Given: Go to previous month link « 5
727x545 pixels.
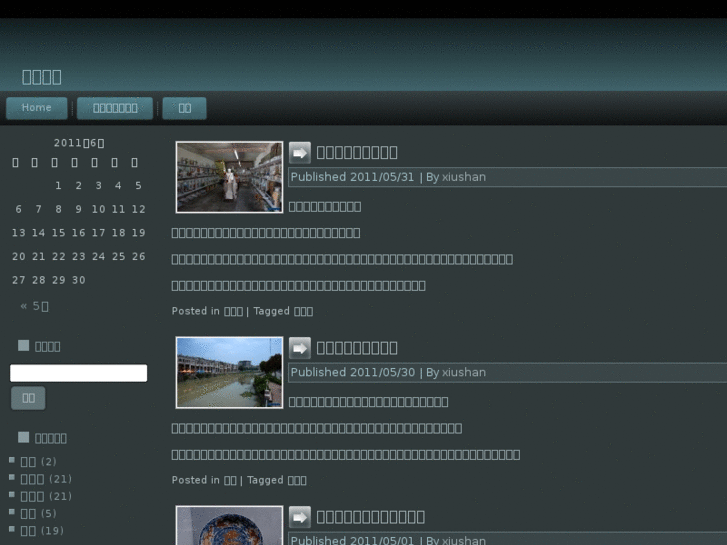Looking at the screenshot, I should [34, 306].
